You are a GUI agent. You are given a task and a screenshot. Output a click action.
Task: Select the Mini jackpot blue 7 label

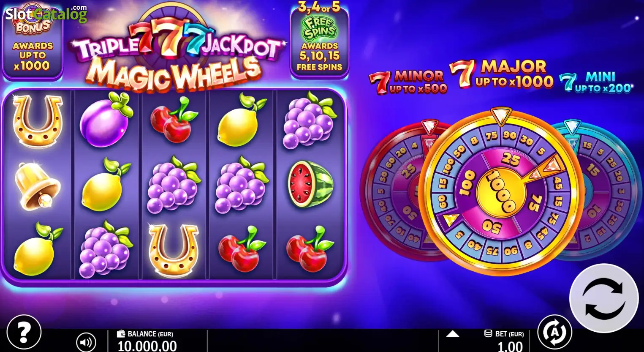(x=595, y=82)
